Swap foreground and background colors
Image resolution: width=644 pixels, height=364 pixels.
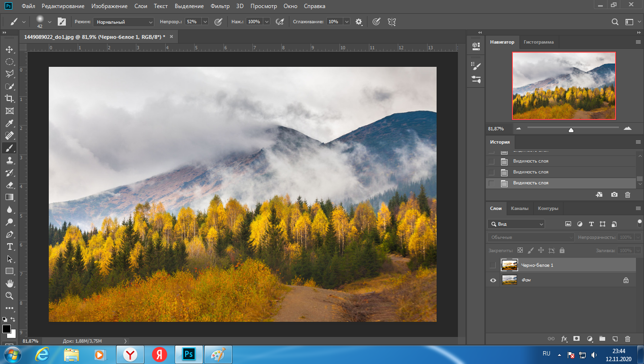pos(13,319)
